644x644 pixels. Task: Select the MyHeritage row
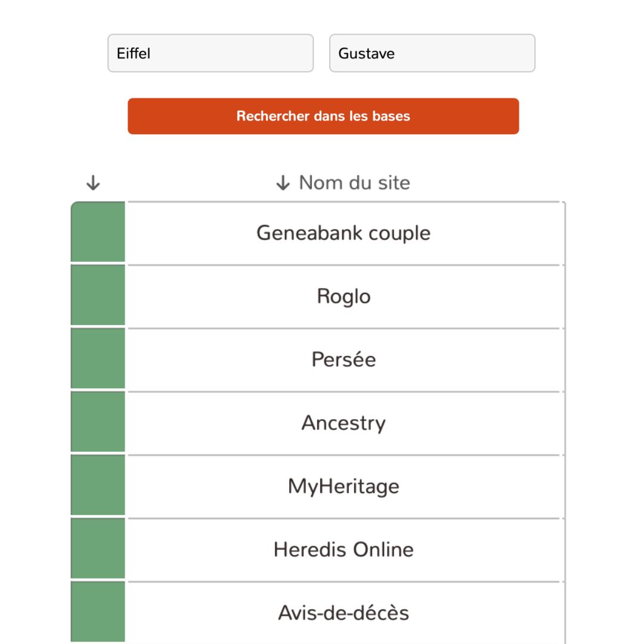[343, 487]
